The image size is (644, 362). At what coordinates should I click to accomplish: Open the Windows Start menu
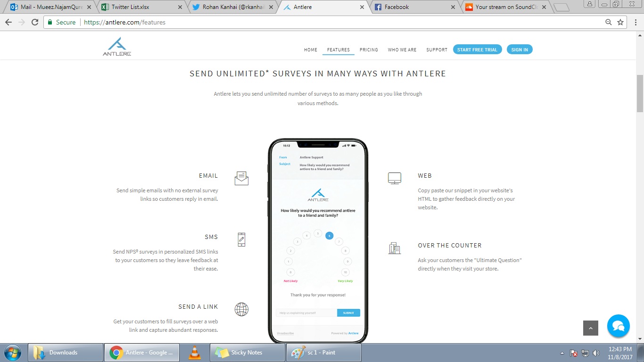pyautogui.click(x=13, y=352)
